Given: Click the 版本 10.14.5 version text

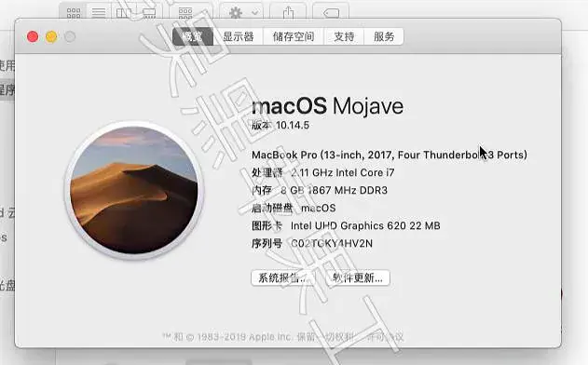Looking at the screenshot, I should point(280,125).
